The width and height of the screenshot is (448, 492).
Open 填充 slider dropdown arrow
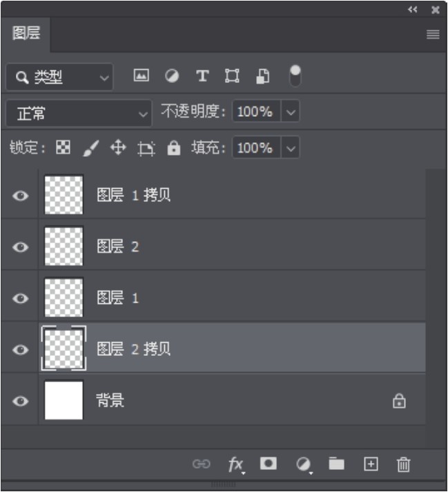click(x=291, y=147)
